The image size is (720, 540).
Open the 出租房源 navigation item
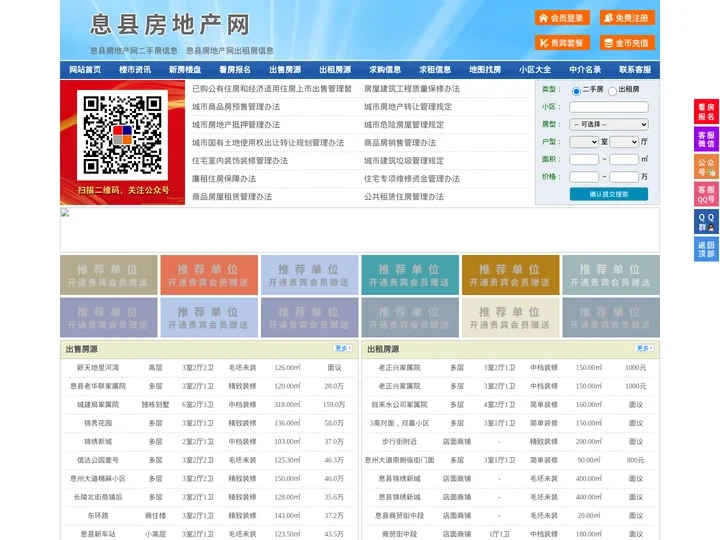point(335,70)
